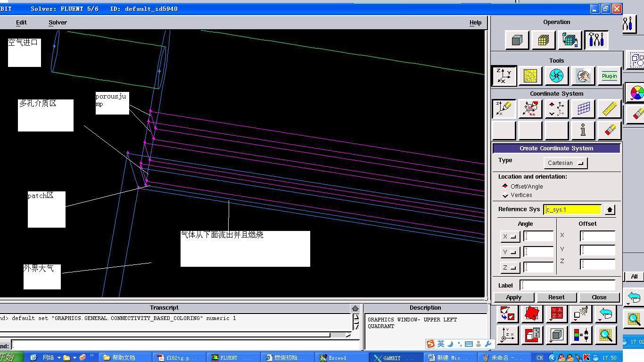Select the Geometry operation cube icon
The image size is (644, 362).
click(517, 41)
